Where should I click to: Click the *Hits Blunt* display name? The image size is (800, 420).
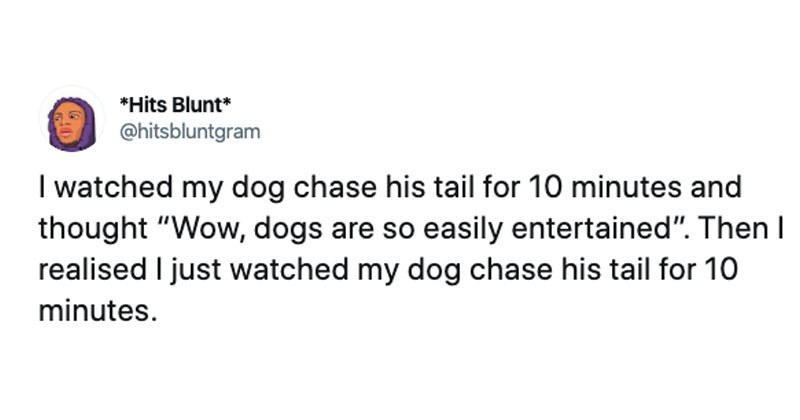point(175,105)
